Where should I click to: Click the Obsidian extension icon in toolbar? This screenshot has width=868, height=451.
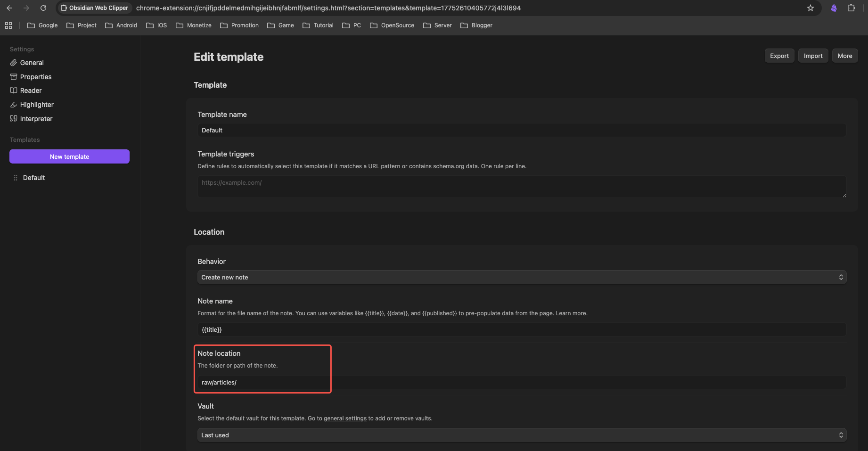point(834,8)
